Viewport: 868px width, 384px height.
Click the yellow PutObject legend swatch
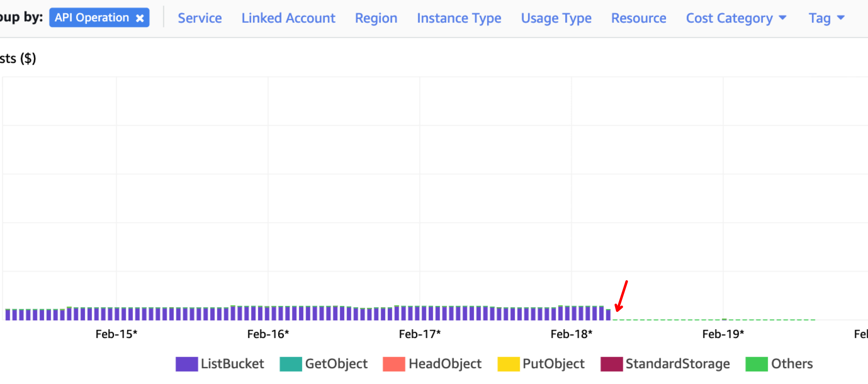pyautogui.click(x=508, y=364)
